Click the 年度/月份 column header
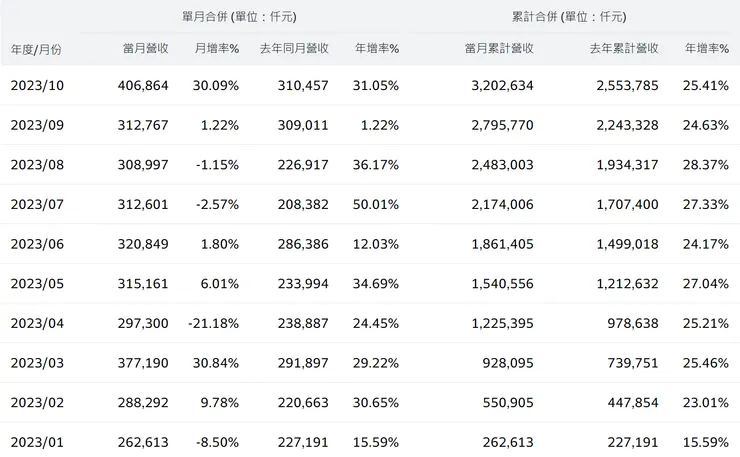Screen dimensions: 740x457 point(36,49)
